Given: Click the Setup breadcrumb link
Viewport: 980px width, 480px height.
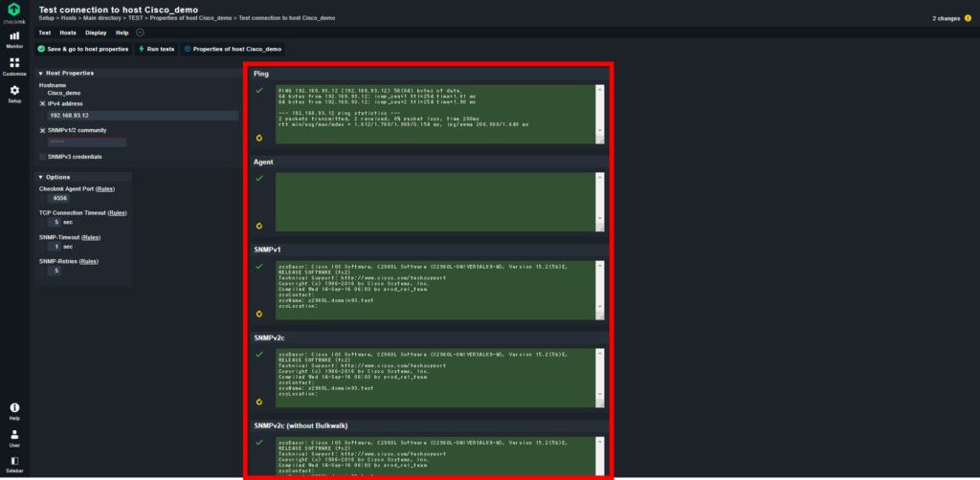Looking at the screenshot, I should pos(46,18).
